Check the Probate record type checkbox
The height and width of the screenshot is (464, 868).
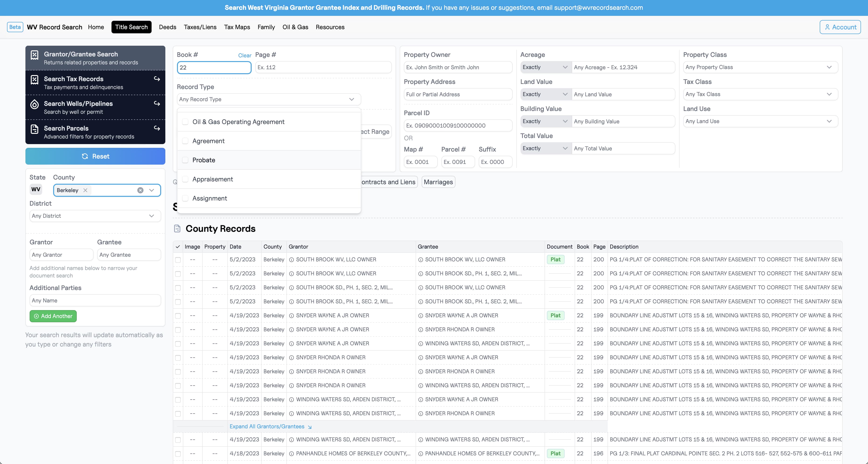pyautogui.click(x=185, y=160)
